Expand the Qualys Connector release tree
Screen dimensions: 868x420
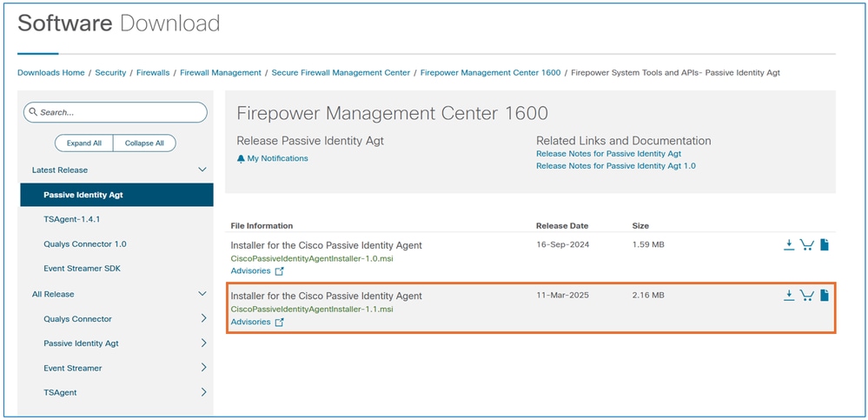203,318
